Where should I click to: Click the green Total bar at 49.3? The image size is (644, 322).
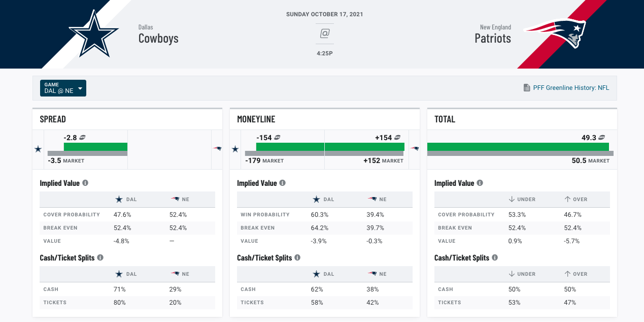tap(518, 147)
